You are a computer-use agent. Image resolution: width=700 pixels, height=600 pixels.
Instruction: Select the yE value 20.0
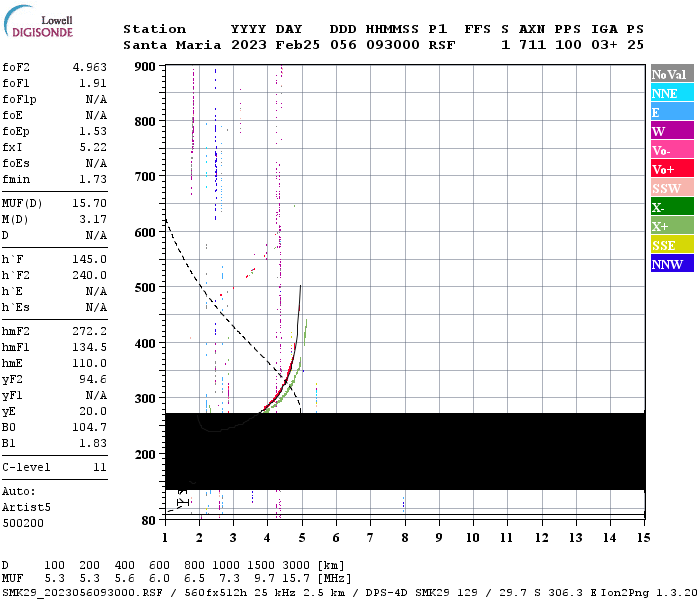(x=93, y=412)
